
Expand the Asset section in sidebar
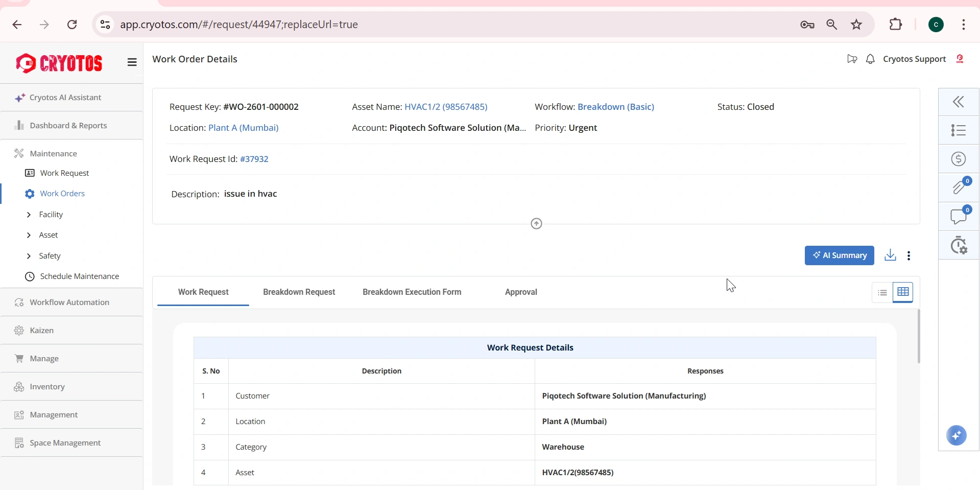pos(48,235)
